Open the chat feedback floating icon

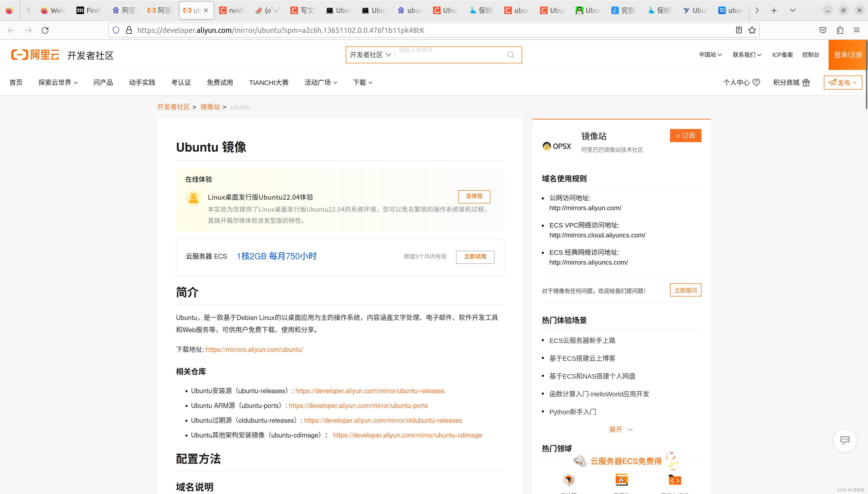point(845,440)
